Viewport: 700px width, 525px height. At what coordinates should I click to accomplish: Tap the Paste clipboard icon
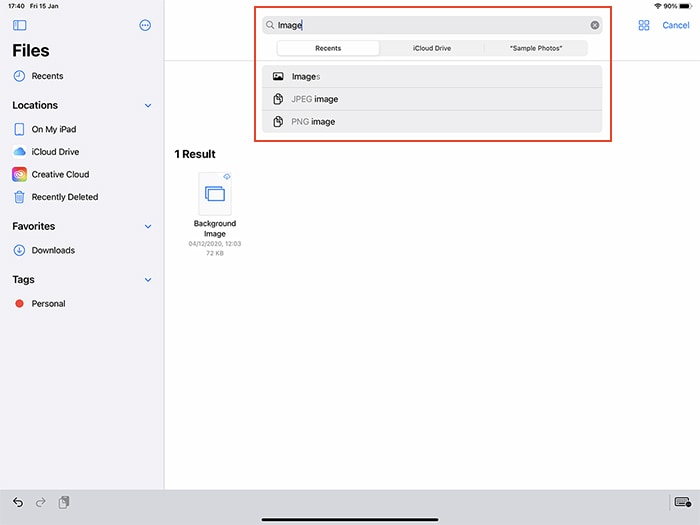(x=64, y=503)
